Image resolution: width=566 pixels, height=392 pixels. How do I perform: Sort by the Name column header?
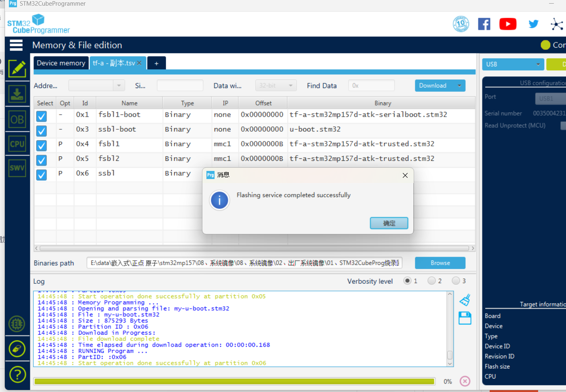[x=129, y=103]
